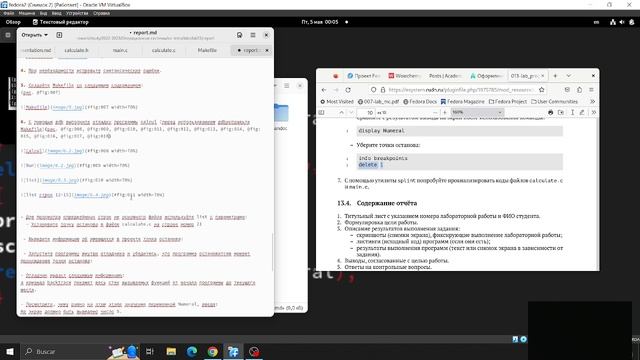Image resolution: width=640 pixels, height=360 pixels.
Task: Click the save icon in text editor header
Action: (240, 35)
